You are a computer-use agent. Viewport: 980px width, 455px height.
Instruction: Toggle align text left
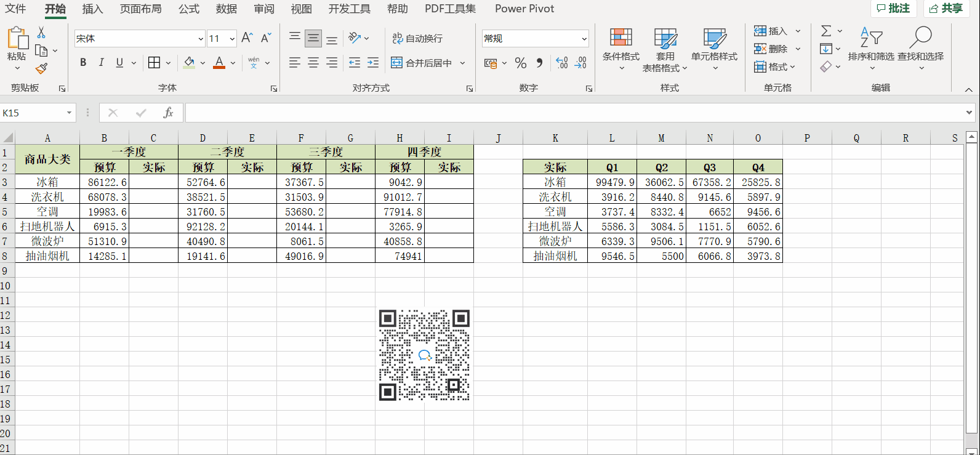pos(295,62)
